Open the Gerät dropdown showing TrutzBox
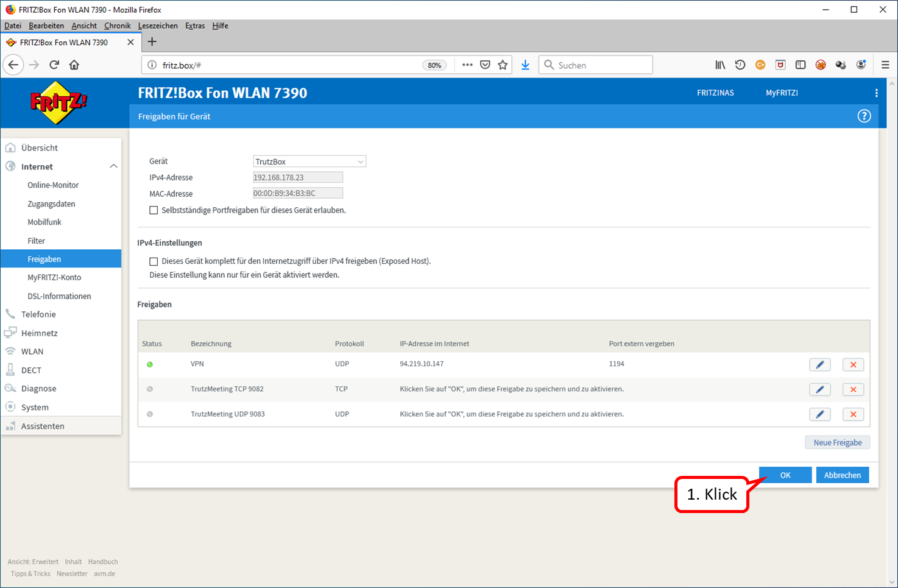 pyautogui.click(x=309, y=161)
